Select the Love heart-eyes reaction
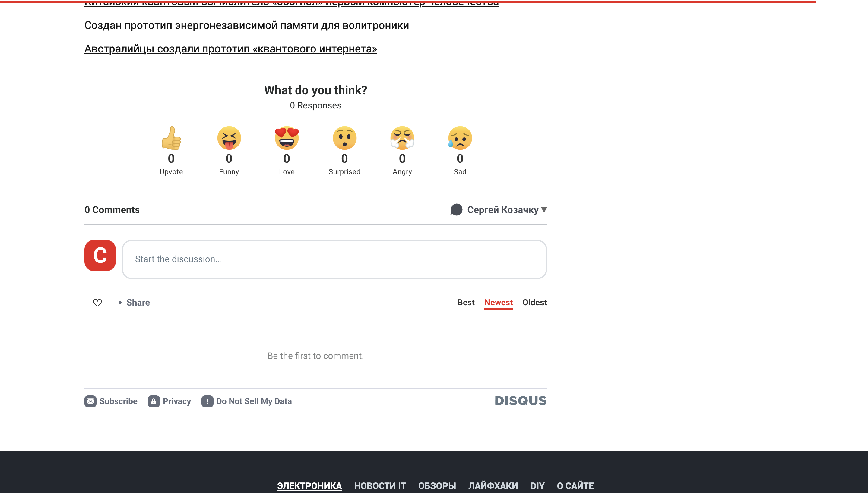This screenshot has height=493, width=868. click(x=286, y=138)
